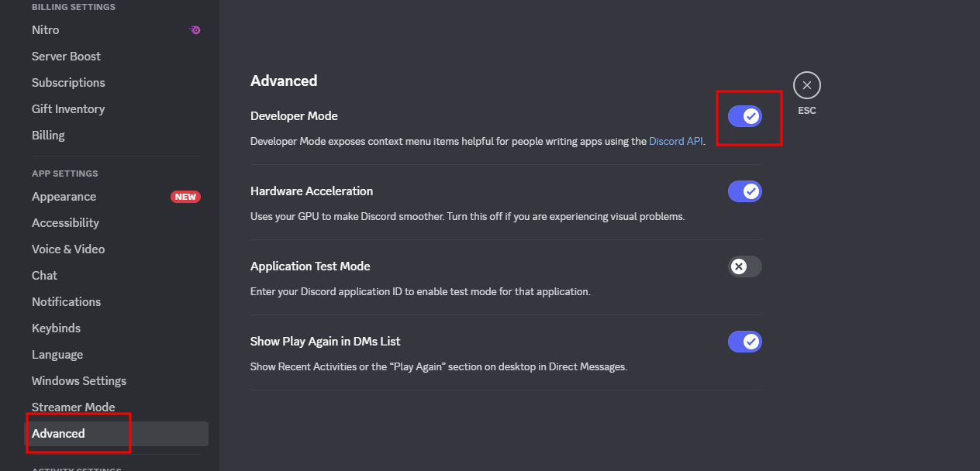Click the 'Show Recent Activities' description text
Screen dimensions: 980x471
point(439,367)
